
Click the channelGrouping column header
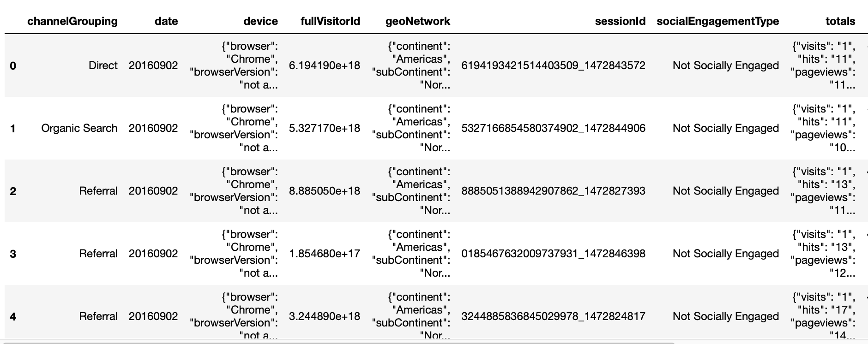72,21
